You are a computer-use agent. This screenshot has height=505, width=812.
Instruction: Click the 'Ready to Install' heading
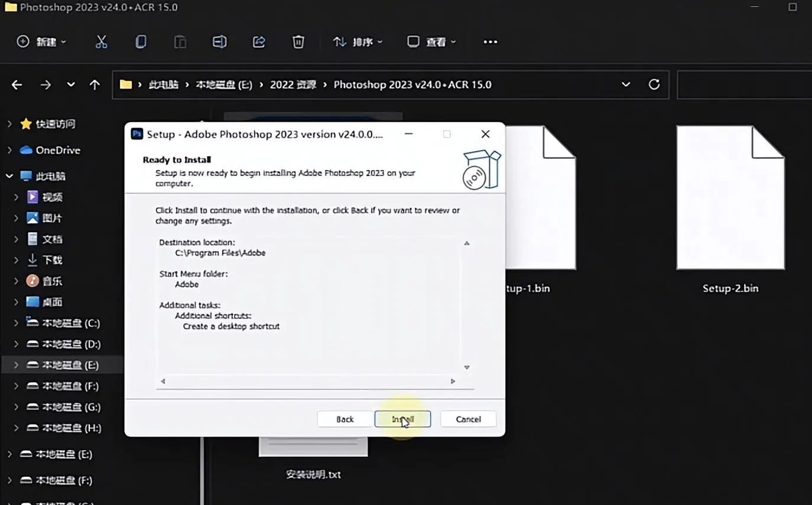[177, 159]
